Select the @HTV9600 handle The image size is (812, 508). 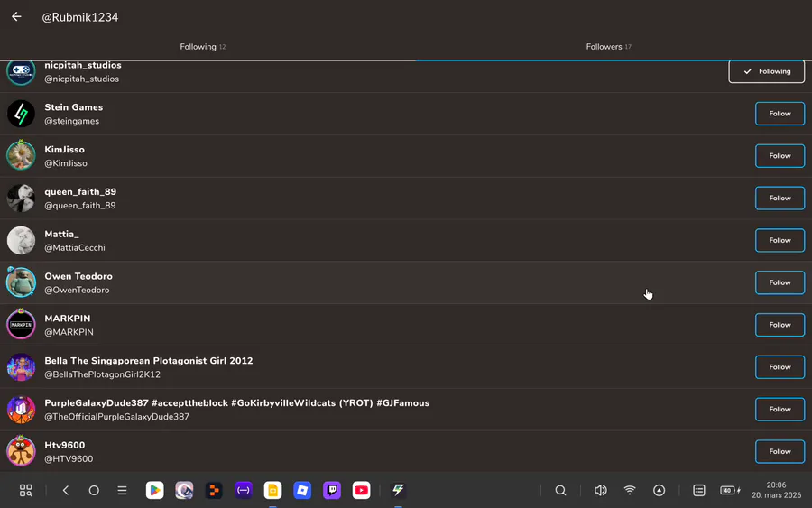coord(69,458)
